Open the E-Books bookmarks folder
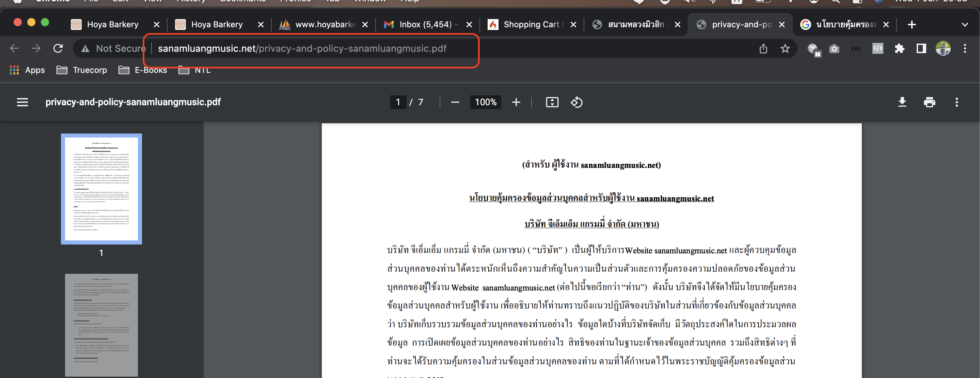This screenshot has height=378, width=980. pos(143,70)
